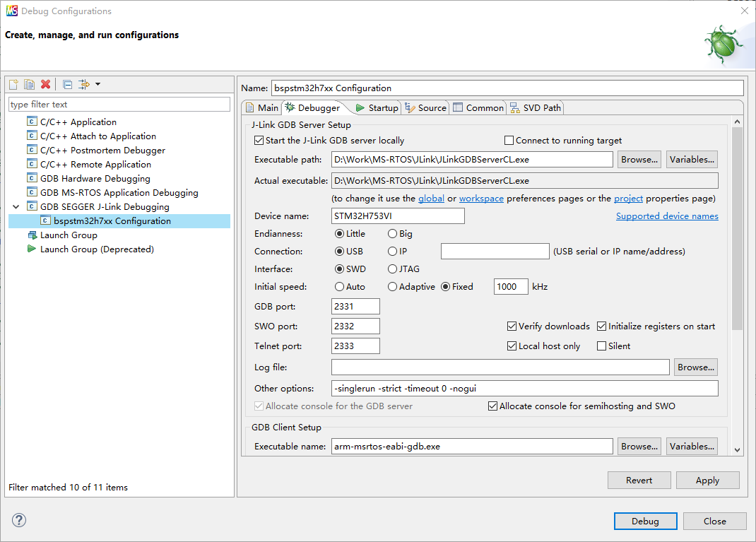The image size is (756, 542).
Task: Click the Filter launch configurations icon
Action: click(83, 85)
